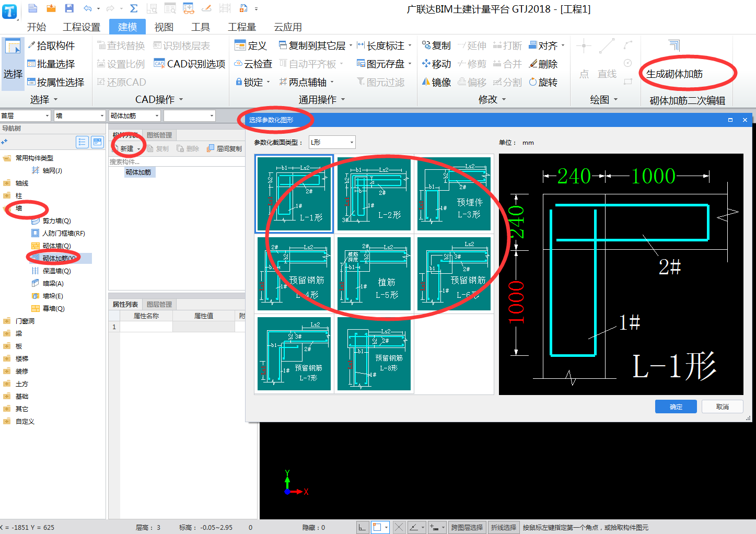
Task: Expand the 选择 ribbon group arrow
Action: point(56,99)
